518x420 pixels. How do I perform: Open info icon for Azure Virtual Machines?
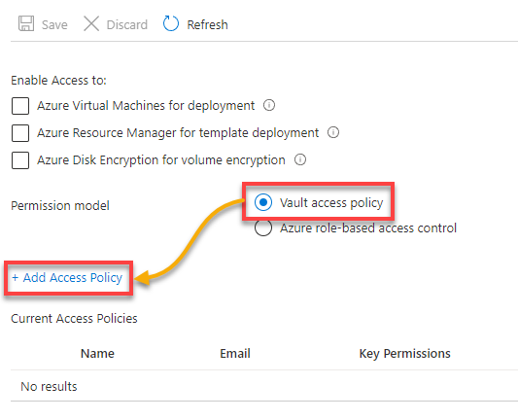point(269,105)
